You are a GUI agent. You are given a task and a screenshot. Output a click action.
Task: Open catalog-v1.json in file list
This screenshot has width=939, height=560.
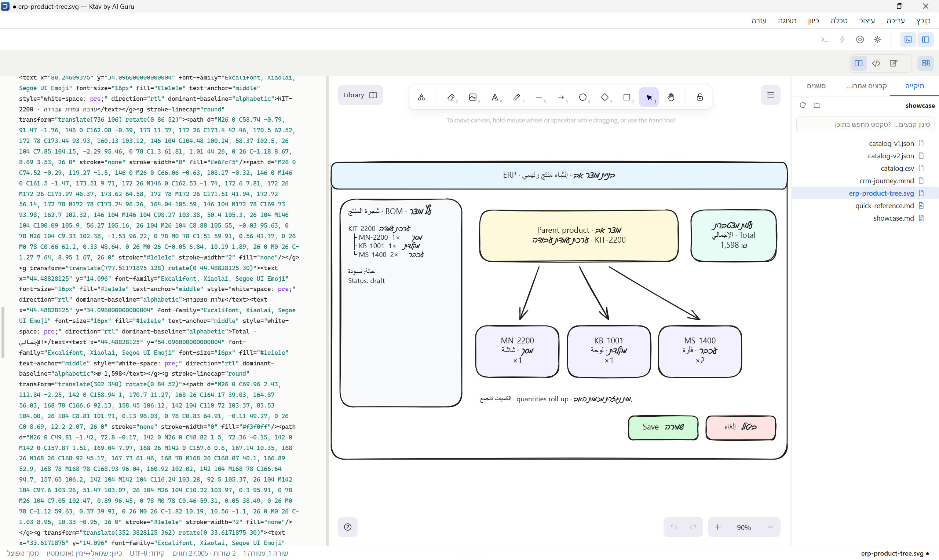click(x=865, y=143)
